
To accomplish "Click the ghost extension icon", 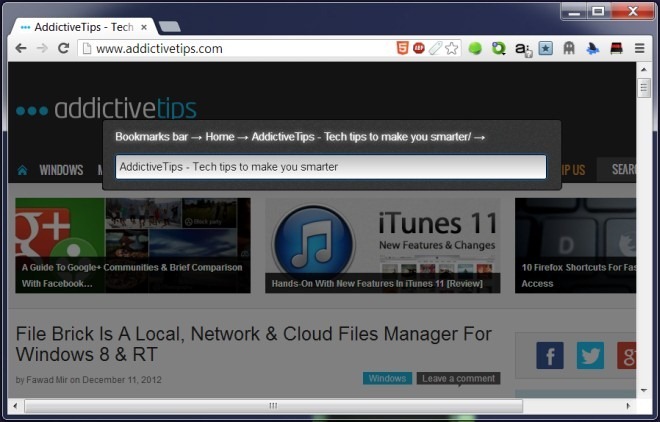I will tap(569, 48).
